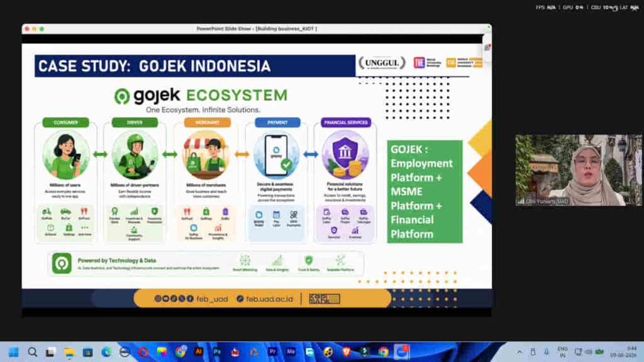The height and width of the screenshot is (362, 644).
Task: Click the 'Powered by Technology & Data' text
Action: [116, 260]
